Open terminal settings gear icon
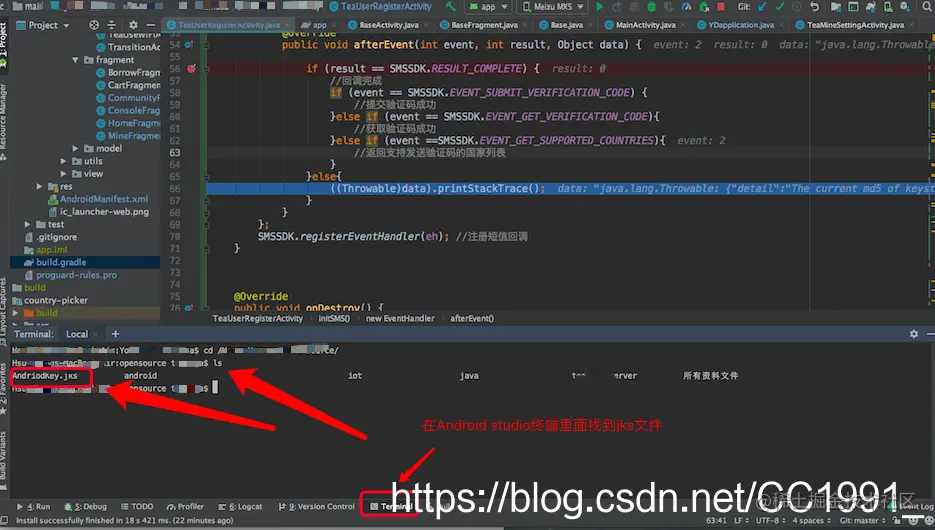The height and width of the screenshot is (530, 935). coord(914,334)
